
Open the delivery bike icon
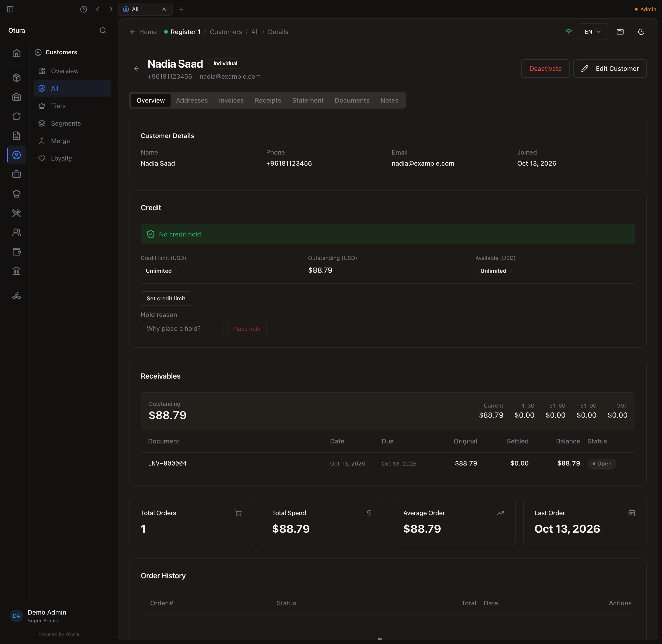tap(17, 296)
